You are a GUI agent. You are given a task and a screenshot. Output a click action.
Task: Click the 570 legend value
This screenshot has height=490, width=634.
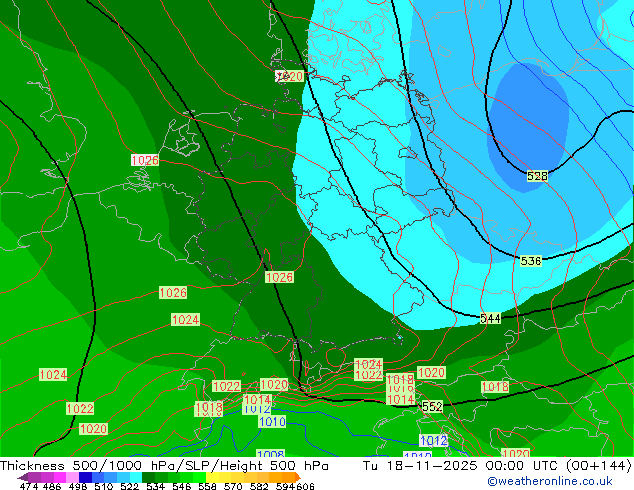tap(233, 486)
